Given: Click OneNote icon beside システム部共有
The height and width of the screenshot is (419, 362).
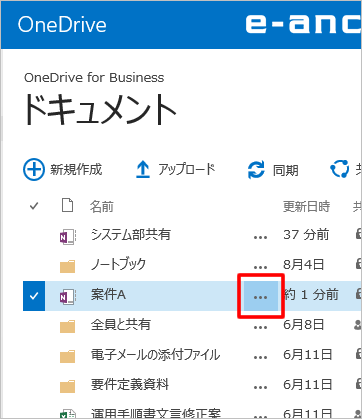Looking at the screenshot, I should (68, 237).
